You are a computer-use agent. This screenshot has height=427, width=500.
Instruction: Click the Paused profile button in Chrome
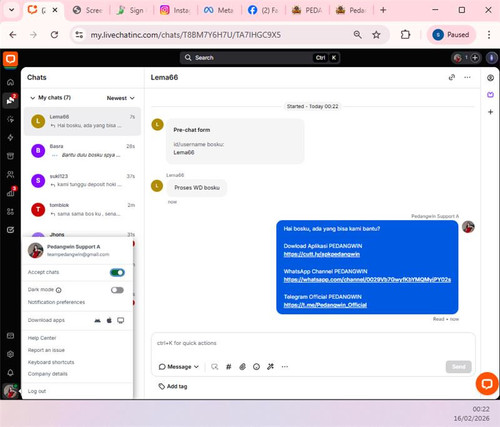(x=451, y=35)
